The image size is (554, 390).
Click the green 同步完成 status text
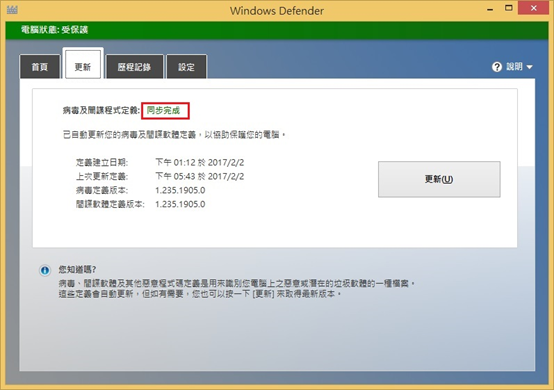tap(163, 111)
